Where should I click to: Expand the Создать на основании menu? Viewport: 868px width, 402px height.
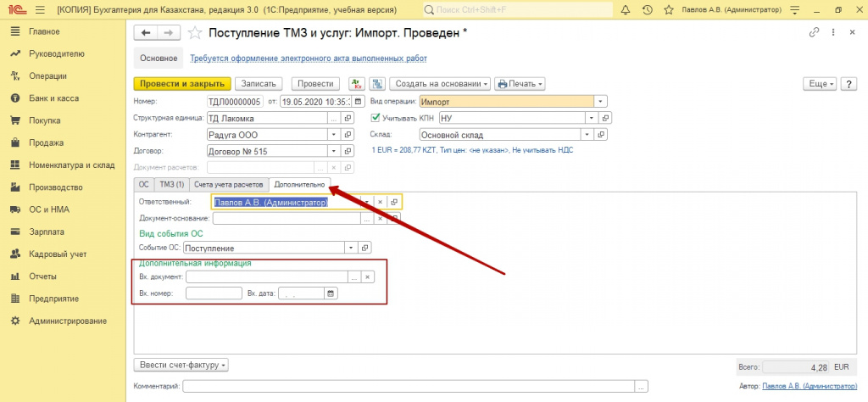pos(440,84)
